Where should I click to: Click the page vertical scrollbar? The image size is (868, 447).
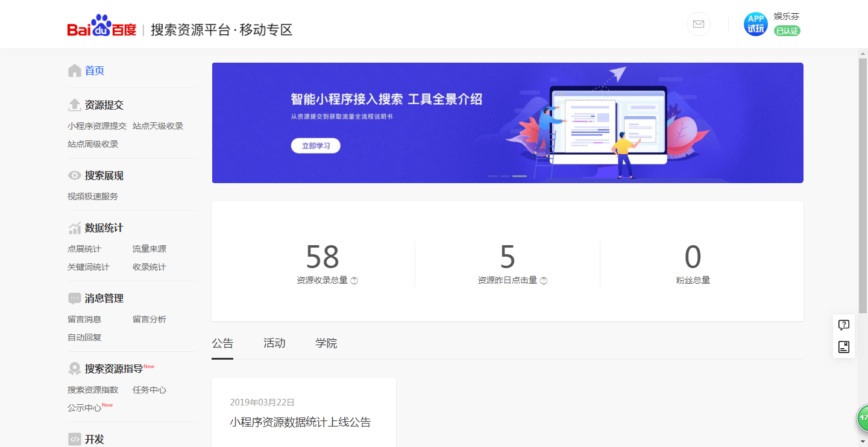[x=863, y=186]
